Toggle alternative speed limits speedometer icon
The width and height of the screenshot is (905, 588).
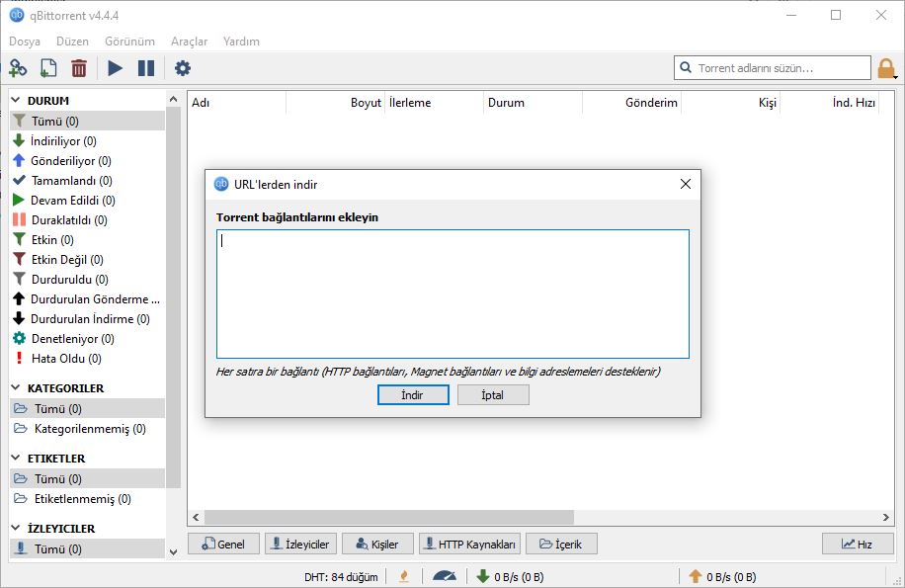click(x=445, y=576)
